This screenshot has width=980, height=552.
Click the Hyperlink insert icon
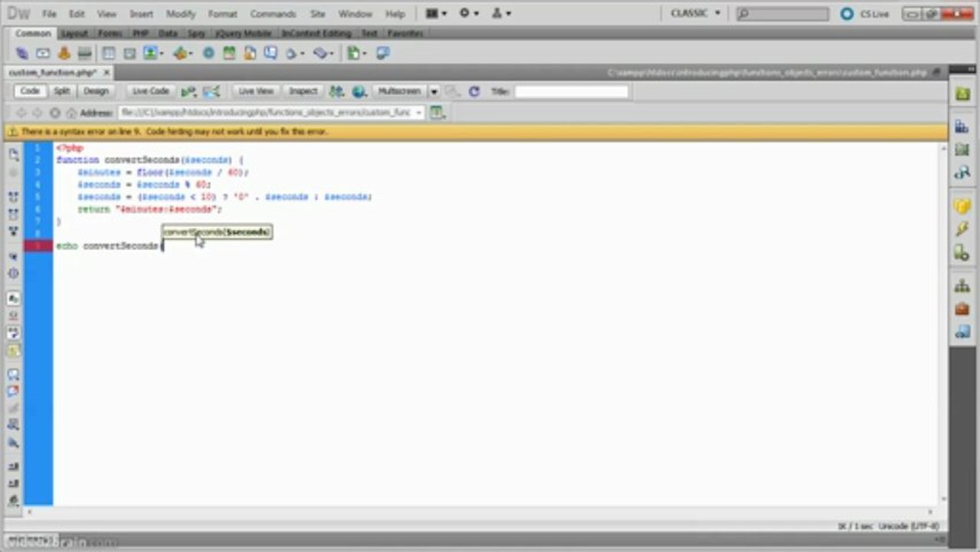[22, 53]
